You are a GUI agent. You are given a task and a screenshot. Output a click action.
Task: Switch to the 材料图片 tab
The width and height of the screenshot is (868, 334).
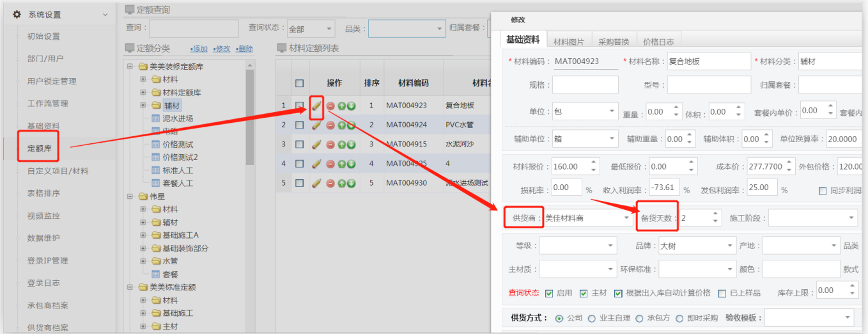pos(568,42)
